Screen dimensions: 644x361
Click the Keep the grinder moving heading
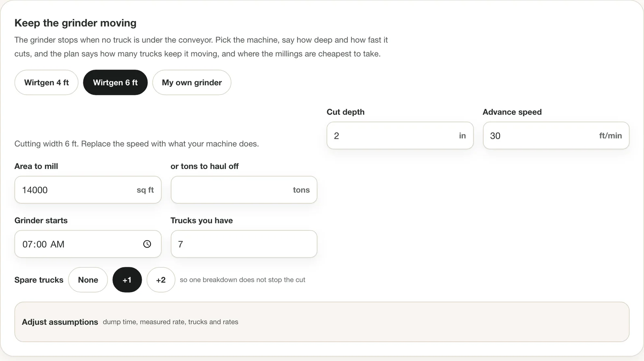75,23
